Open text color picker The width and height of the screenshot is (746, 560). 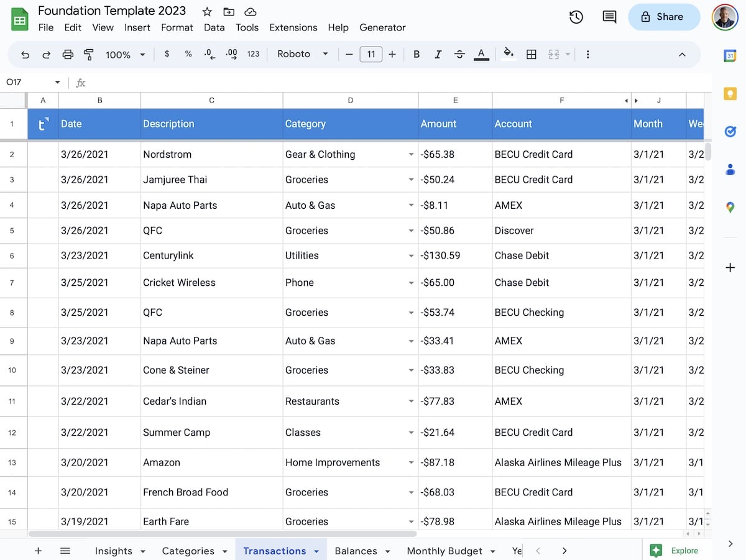click(481, 55)
